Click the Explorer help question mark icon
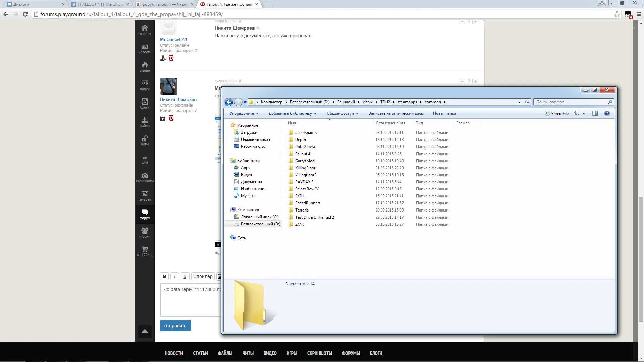This screenshot has height=362, width=644. (607, 113)
